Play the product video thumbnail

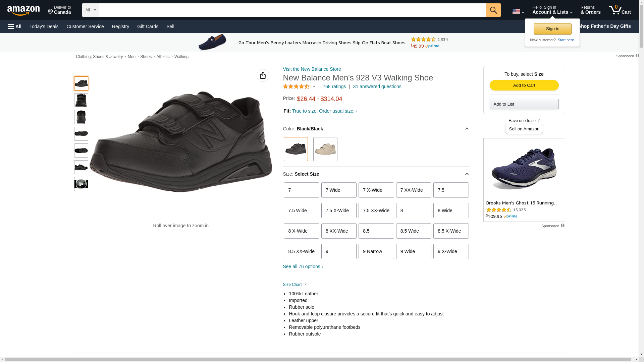click(x=81, y=184)
